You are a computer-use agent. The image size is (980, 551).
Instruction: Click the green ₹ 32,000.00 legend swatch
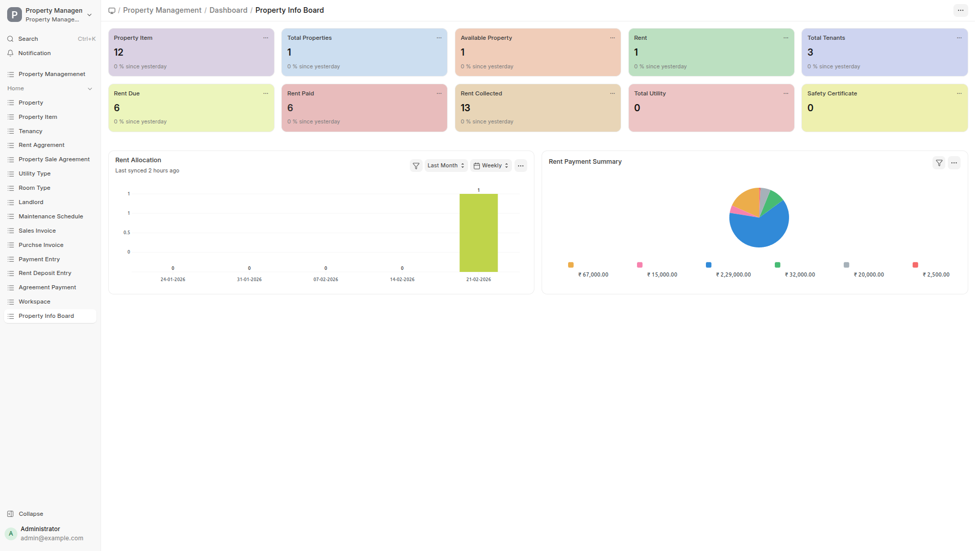(x=777, y=265)
